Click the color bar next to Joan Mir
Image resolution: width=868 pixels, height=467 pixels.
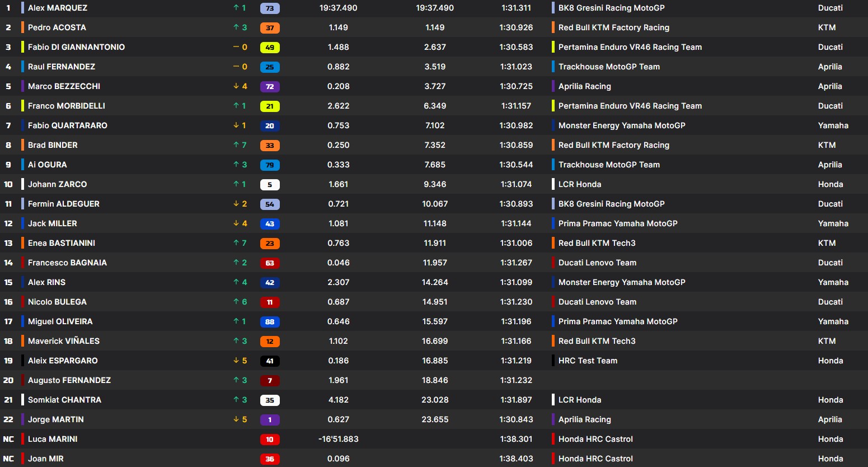(22, 459)
